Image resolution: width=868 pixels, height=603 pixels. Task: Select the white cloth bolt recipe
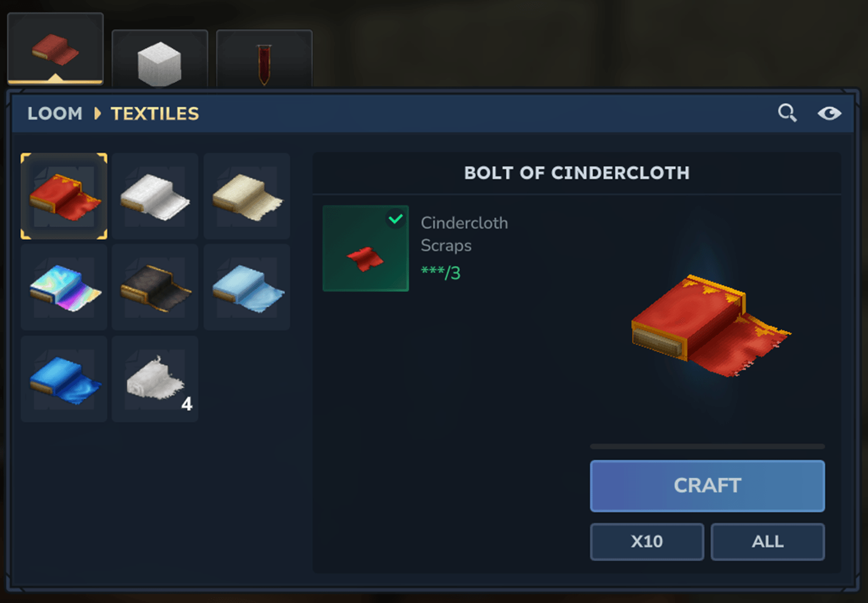tap(155, 196)
